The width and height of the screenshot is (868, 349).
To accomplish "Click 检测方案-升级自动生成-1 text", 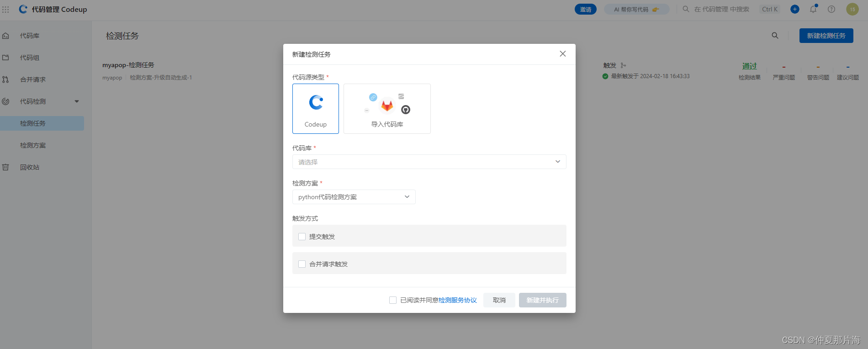I will (x=161, y=78).
